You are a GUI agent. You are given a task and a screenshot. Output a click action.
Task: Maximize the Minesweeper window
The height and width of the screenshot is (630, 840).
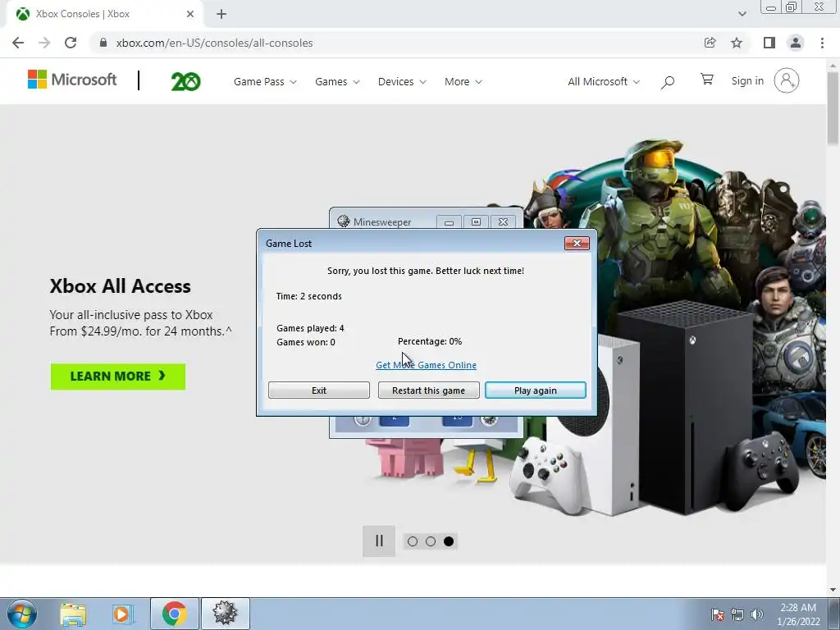click(x=476, y=221)
